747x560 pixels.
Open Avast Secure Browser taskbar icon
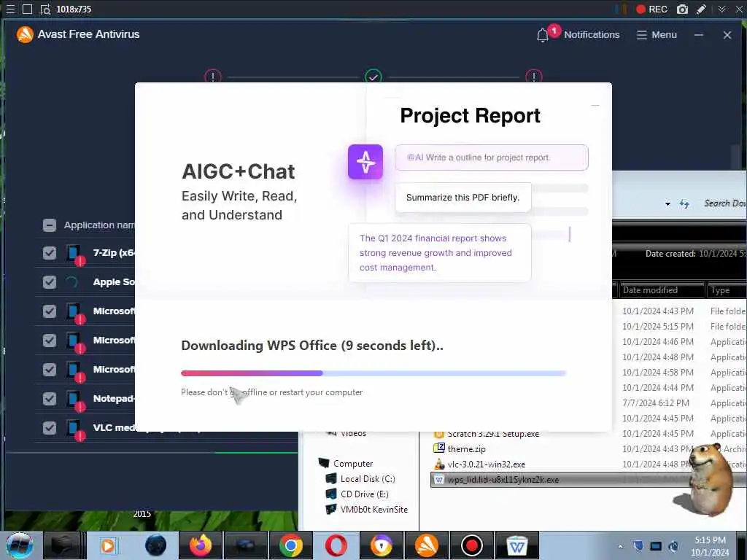pyautogui.click(x=381, y=545)
